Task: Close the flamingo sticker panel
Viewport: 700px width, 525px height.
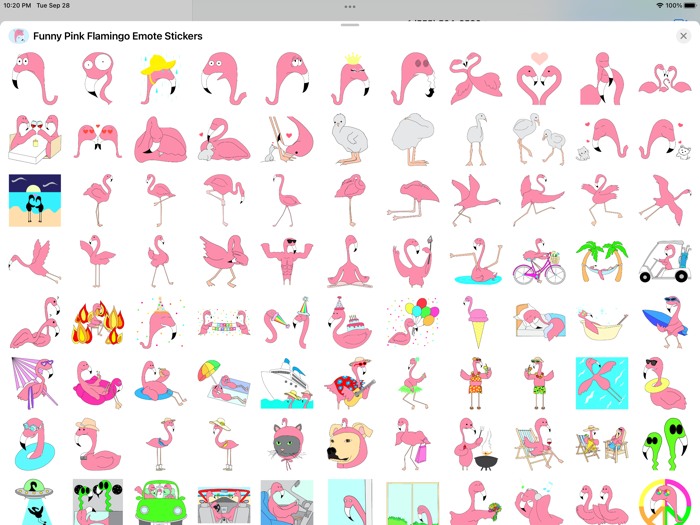Action: coord(683,36)
